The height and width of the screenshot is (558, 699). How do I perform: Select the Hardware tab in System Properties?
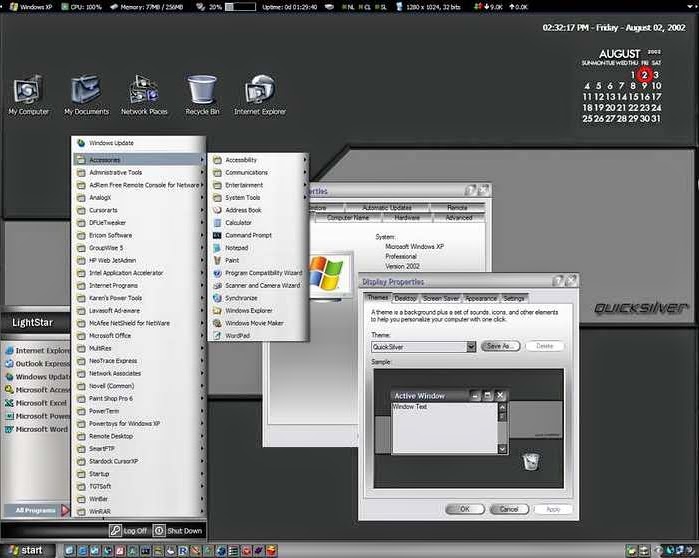(x=407, y=217)
